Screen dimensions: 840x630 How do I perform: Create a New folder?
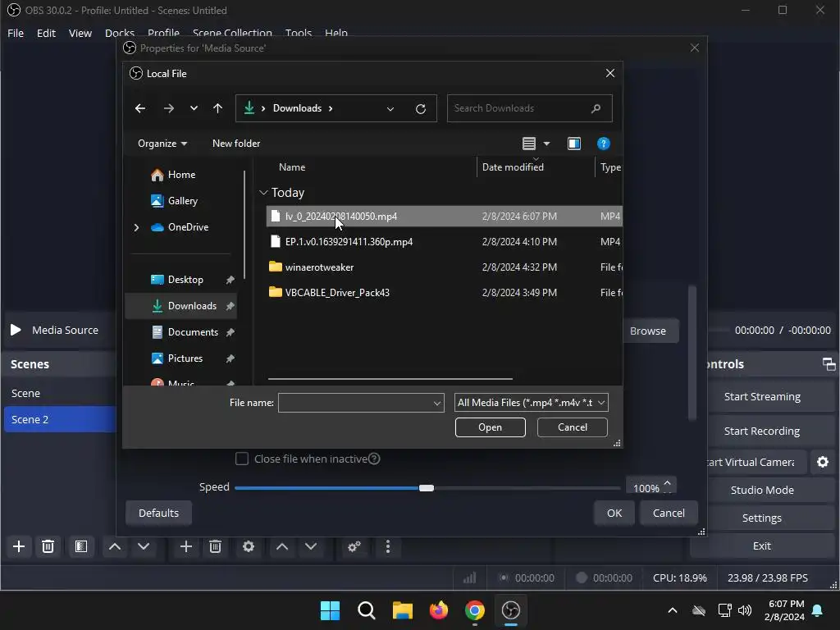[236, 144]
